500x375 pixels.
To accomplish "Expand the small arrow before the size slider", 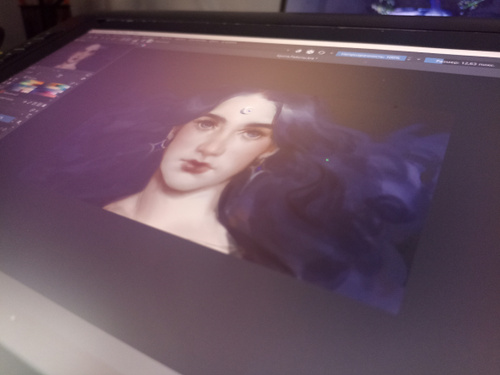I will click(419, 60).
